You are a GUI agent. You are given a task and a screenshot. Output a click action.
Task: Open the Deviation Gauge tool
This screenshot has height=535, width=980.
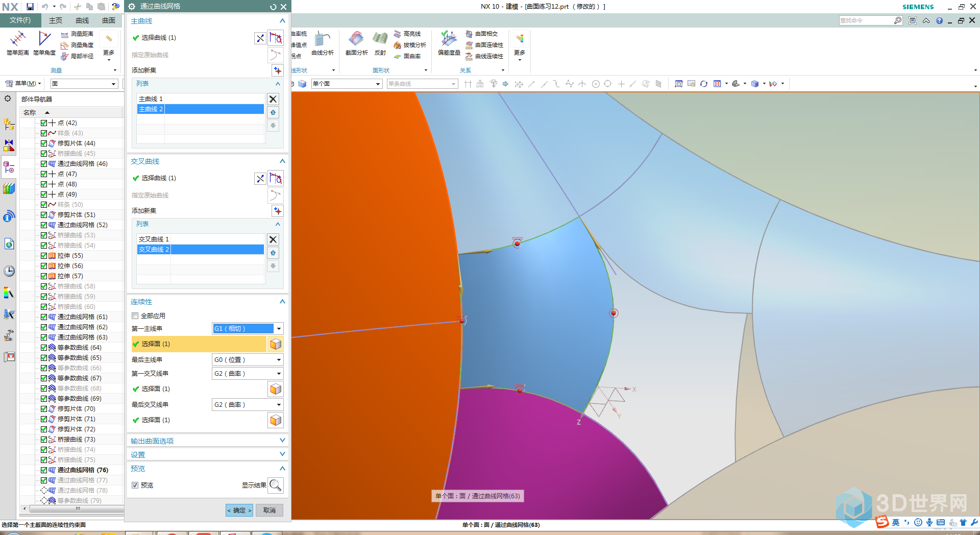click(449, 43)
